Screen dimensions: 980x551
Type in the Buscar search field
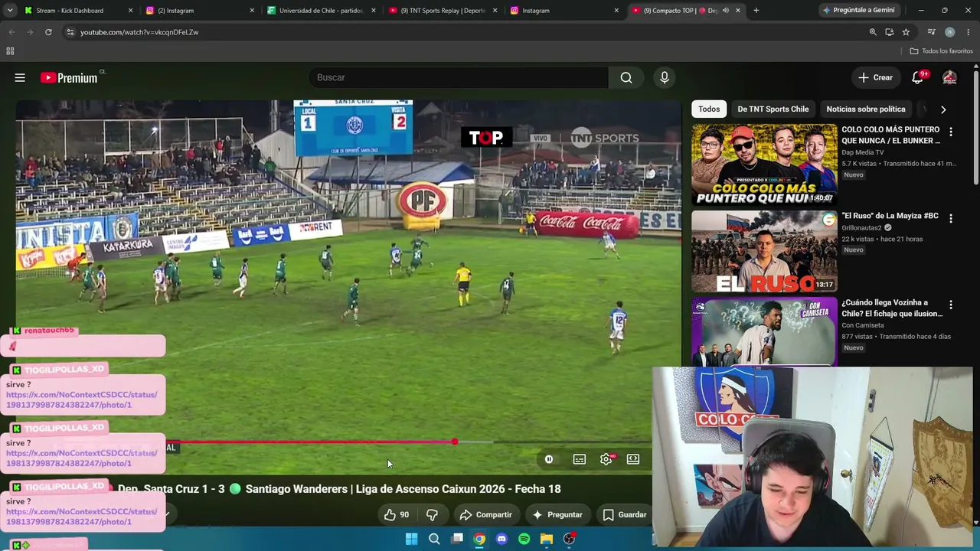tap(458, 77)
